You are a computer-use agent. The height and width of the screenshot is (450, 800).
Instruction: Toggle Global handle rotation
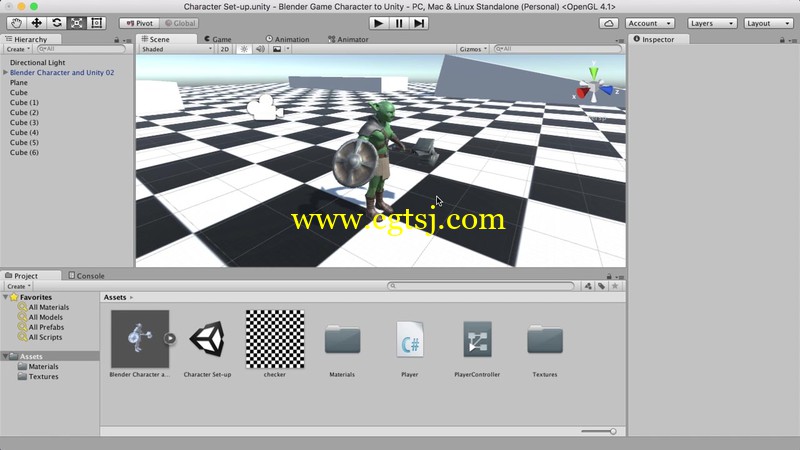pyautogui.click(x=180, y=23)
